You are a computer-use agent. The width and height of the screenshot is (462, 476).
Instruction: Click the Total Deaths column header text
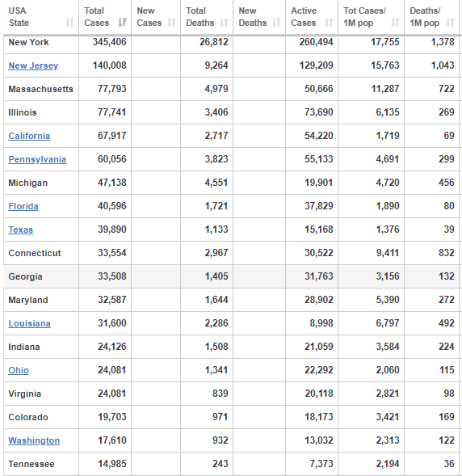point(200,17)
